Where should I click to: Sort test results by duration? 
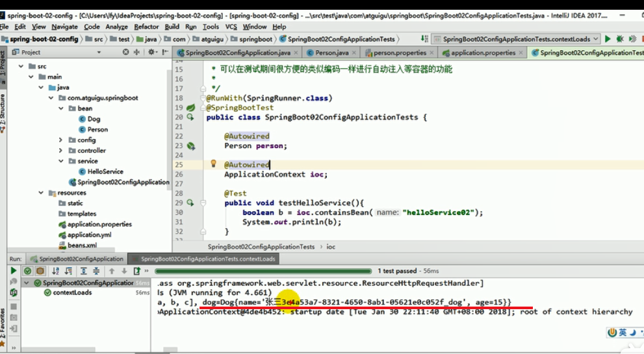click(69, 271)
